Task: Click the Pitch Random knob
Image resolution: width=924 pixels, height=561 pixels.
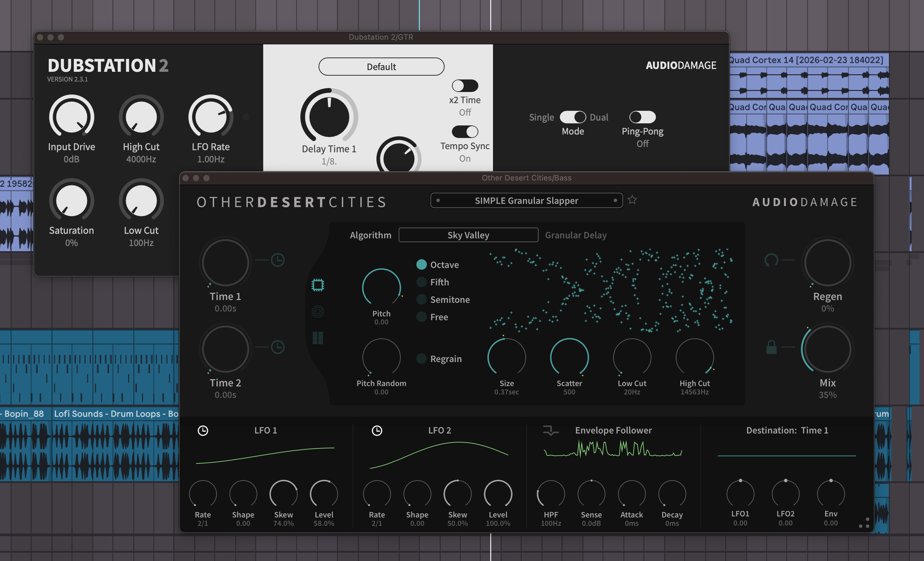Action: [x=381, y=357]
